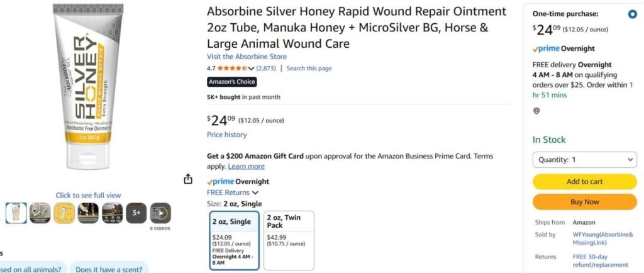Open the Quantity dropdown

pyautogui.click(x=584, y=160)
